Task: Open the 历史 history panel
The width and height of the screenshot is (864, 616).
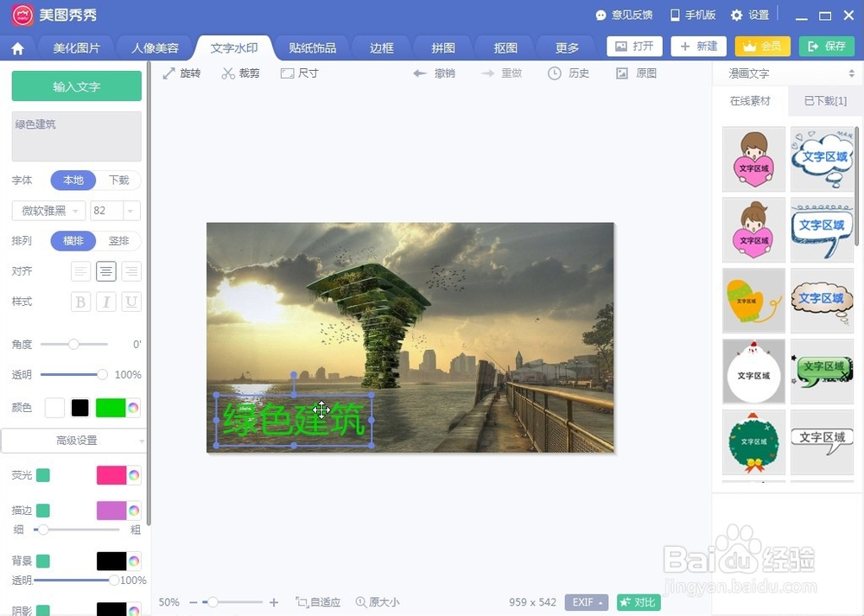Action: coord(566,73)
